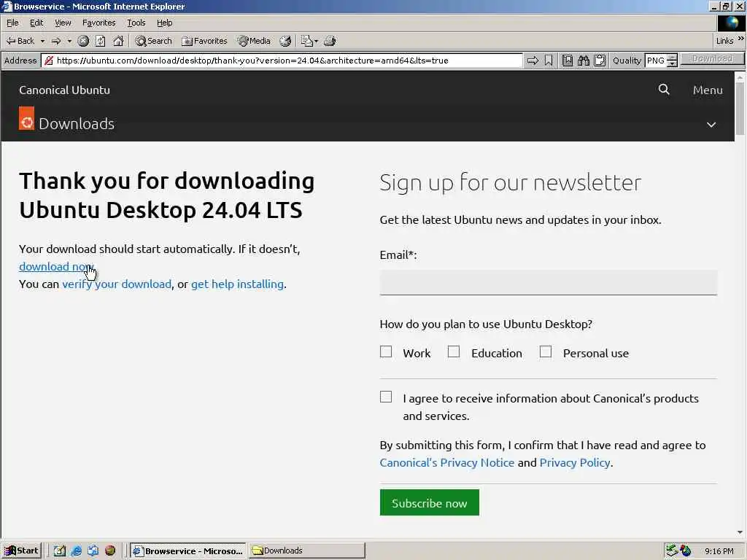This screenshot has height=560, width=747.
Task: Print the page with the printer icon
Action: (x=330, y=41)
